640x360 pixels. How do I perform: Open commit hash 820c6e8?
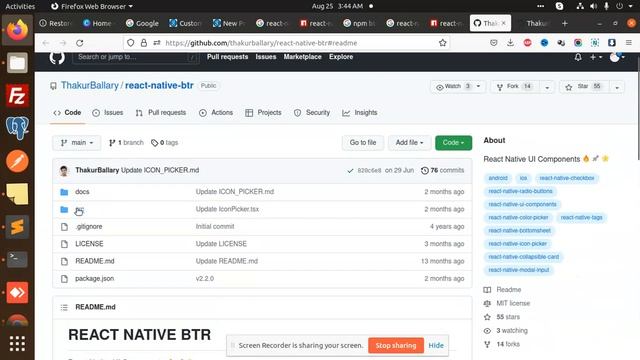click(369, 171)
